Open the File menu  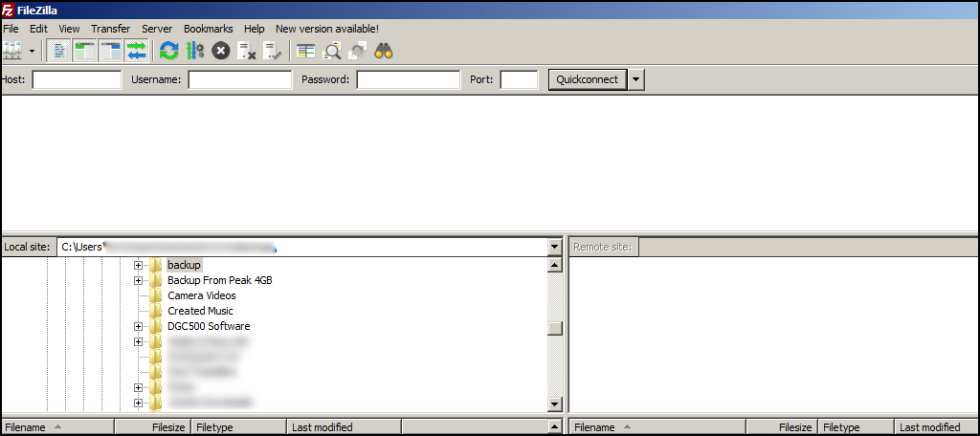(11, 29)
